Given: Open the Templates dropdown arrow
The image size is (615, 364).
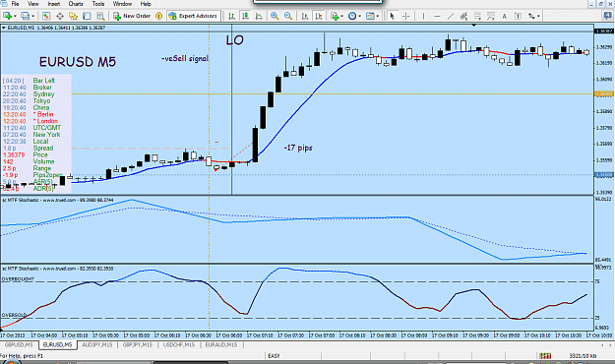Looking at the screenshot, I should (x=378, y=16).
